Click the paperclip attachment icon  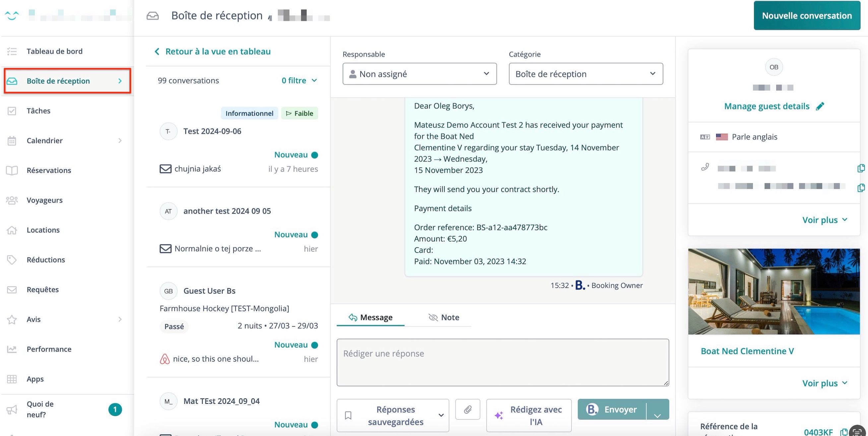tap(467, 409)
